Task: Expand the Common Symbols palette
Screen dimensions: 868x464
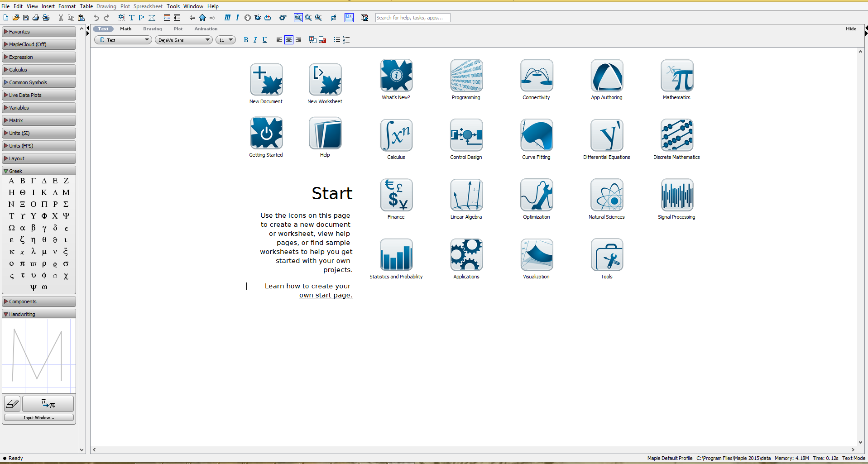Action: pyautogui.click(x=39, y=82)
